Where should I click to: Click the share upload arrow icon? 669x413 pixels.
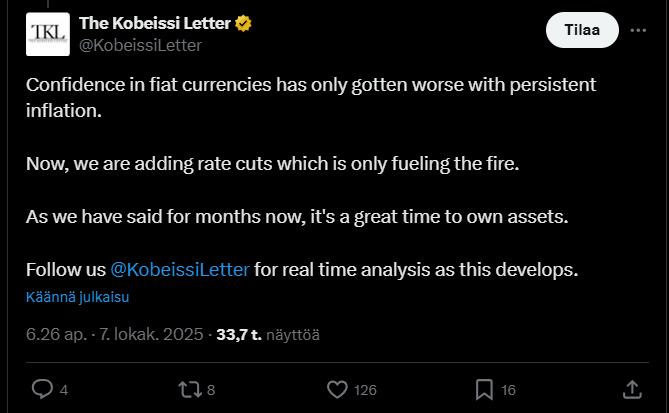click(632, 389)
